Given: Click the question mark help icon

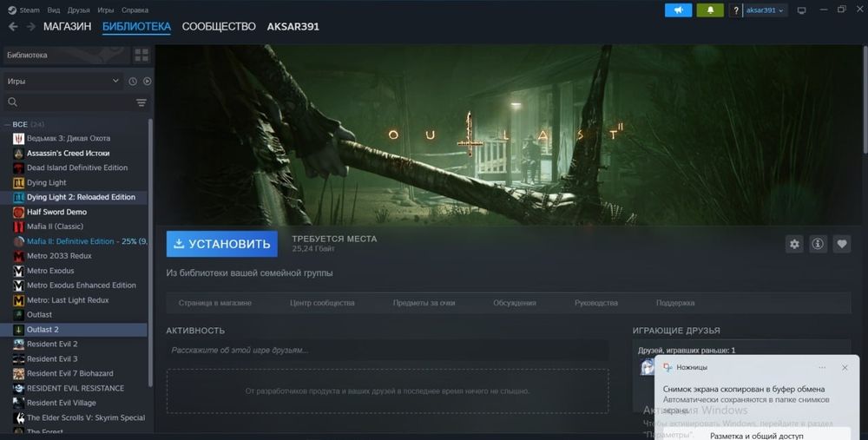Looking at the screenshot, I should pos(736,10).
